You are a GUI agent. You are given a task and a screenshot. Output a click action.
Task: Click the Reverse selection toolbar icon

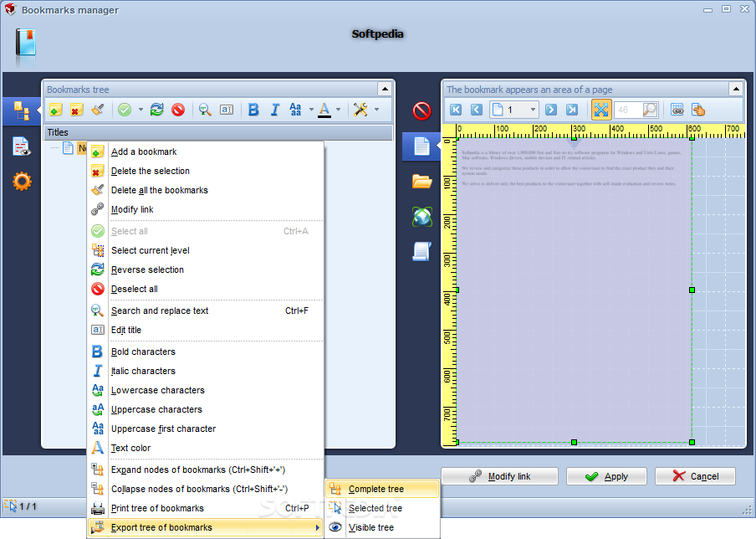click(156, 110)
